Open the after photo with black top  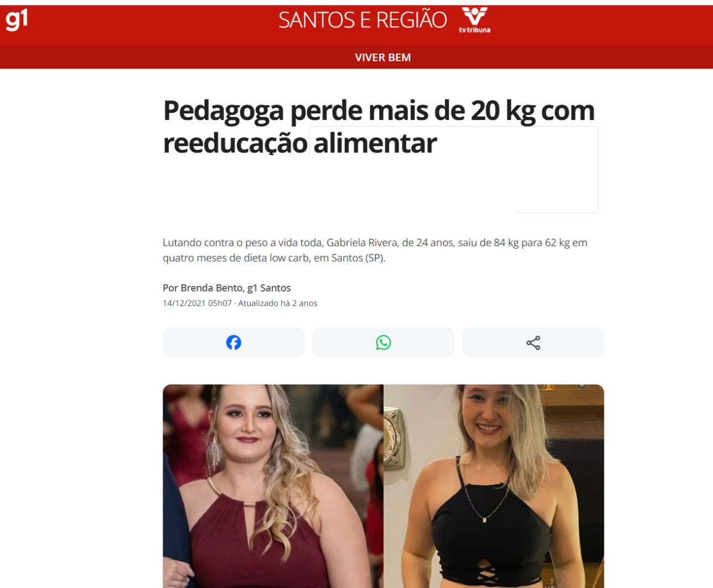coord(494,486)
